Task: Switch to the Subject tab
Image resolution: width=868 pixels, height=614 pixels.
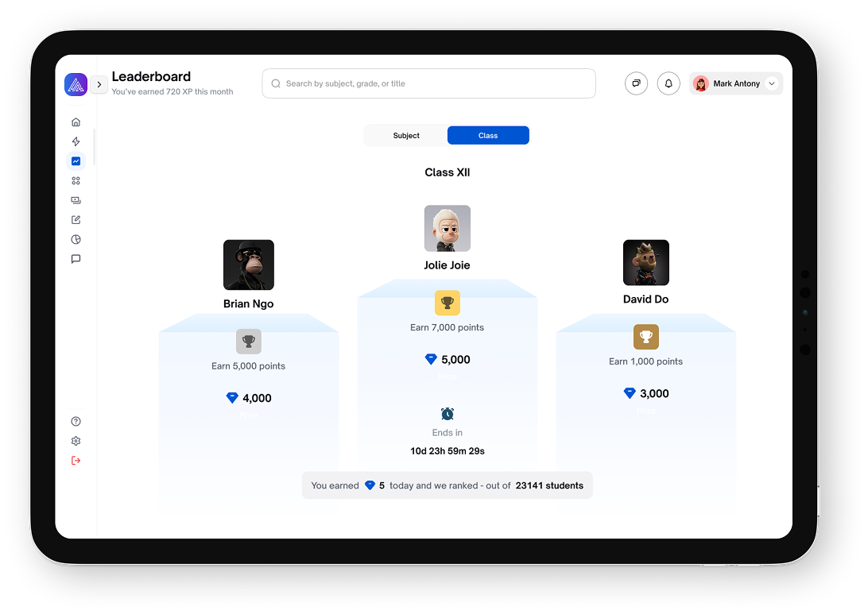Action: pyautogui.click(x=406, y=136)
